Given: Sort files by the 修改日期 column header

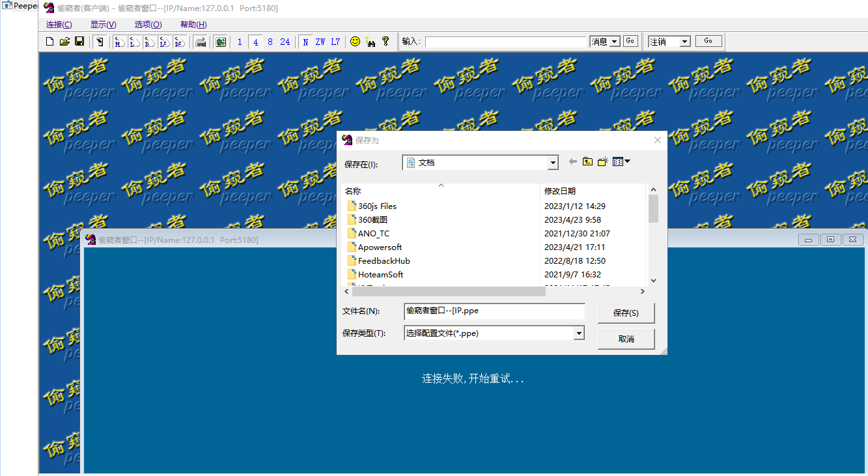Looking at the screenshot, I should [x=593, y=191].
